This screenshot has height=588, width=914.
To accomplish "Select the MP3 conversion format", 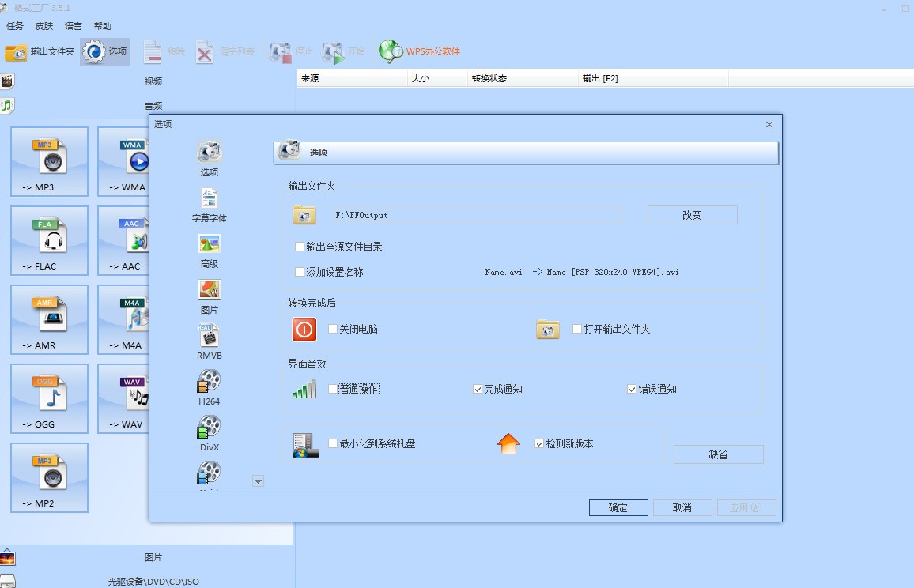I will pos(49,162).
